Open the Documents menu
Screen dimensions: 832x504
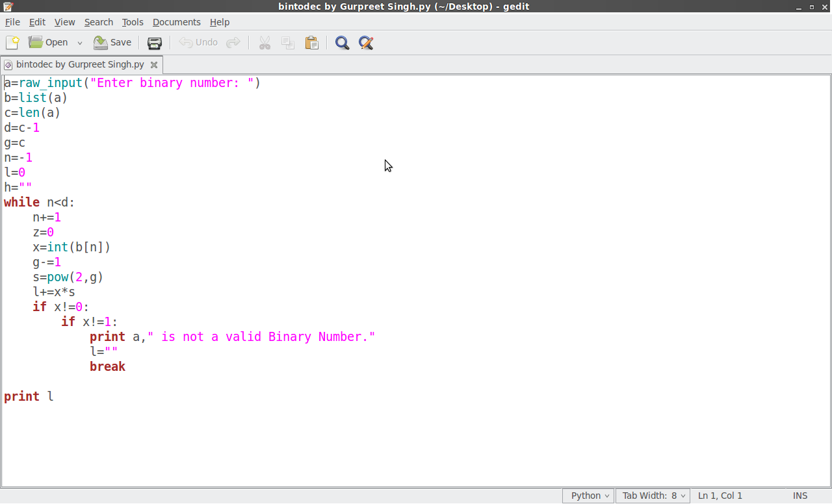click(x=176, y=21)
